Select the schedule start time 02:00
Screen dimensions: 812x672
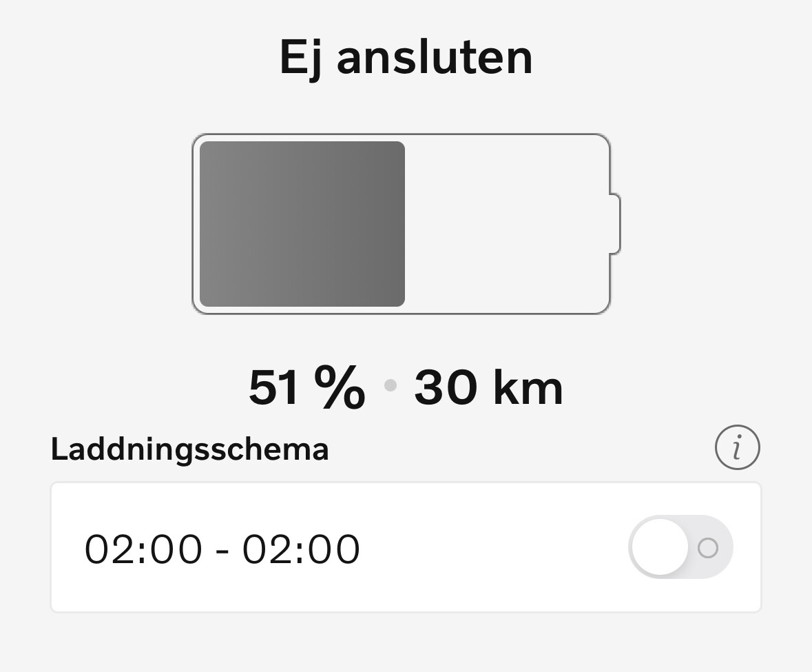143,549
